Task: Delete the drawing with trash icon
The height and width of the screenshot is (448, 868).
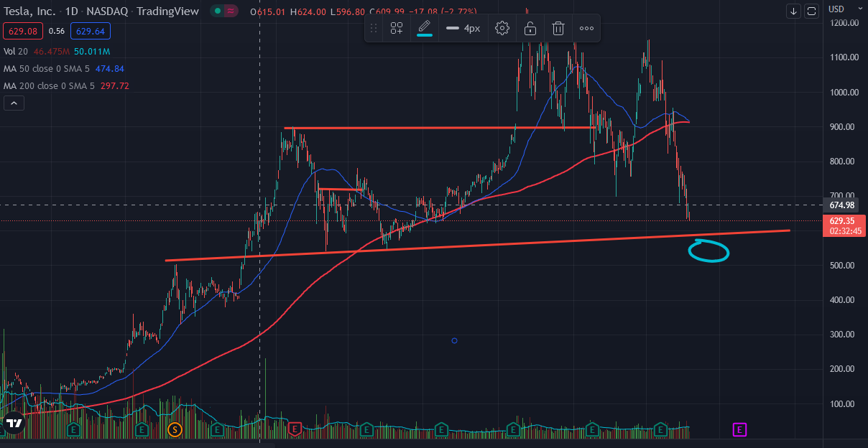Action: [558, 29]
